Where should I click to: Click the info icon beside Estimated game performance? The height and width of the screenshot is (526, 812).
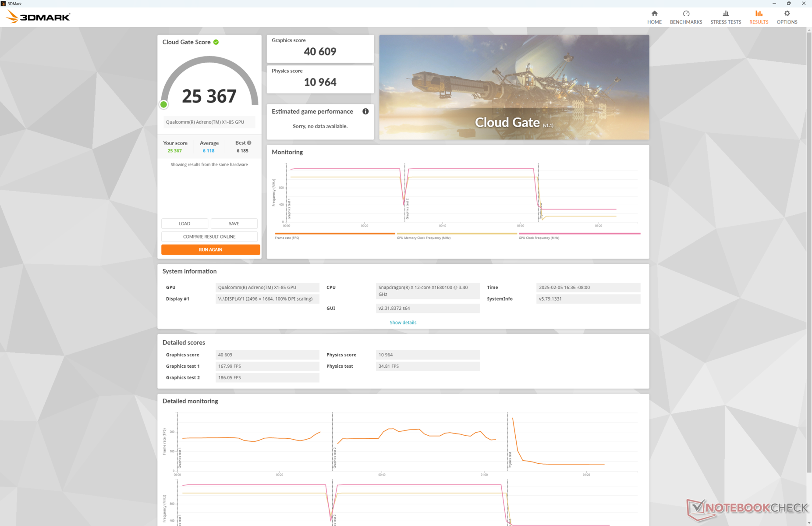[365, 111]
